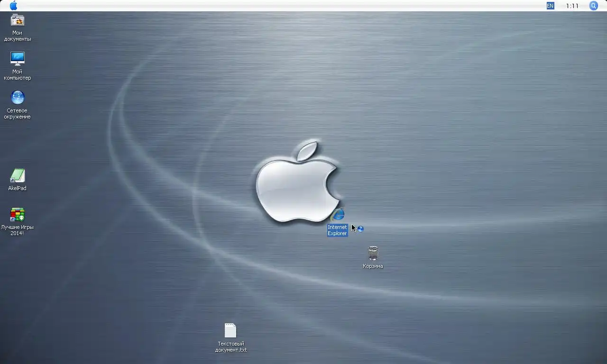The height and width of the screenshot is (364, 607).
Task: Open the EN language indicator
Action: (x=550, y=6)
